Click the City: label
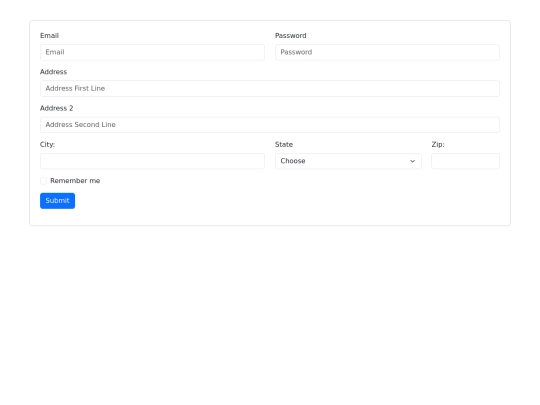Viewport: 540px width, 405px height. [48, 145]
